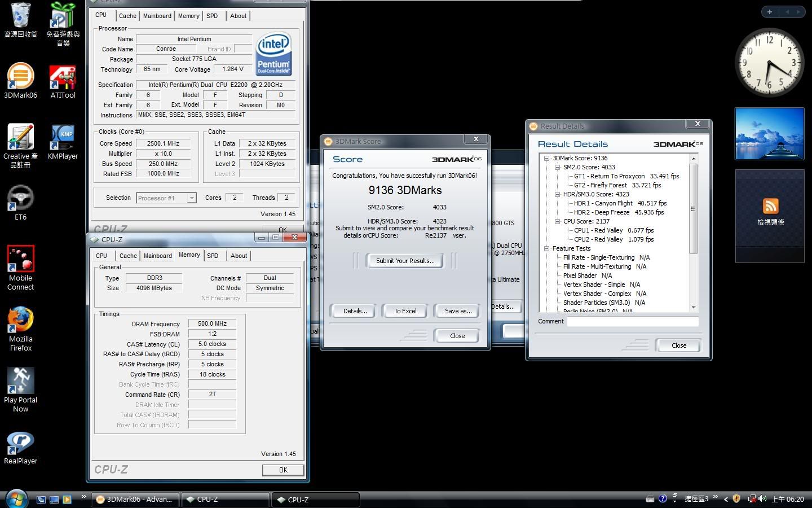Collapse the SM2.0 Score node
This screenshot has height=508, width=812.
point(557,167)
